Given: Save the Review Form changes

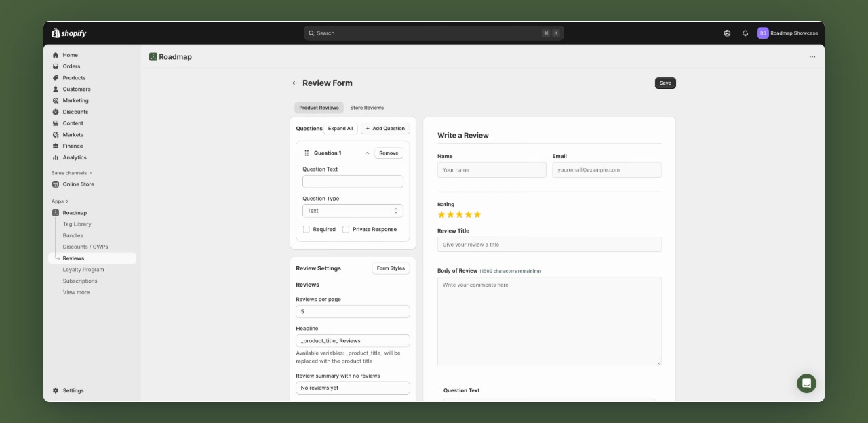Looking at the screenshot, I should click(665, 83).
